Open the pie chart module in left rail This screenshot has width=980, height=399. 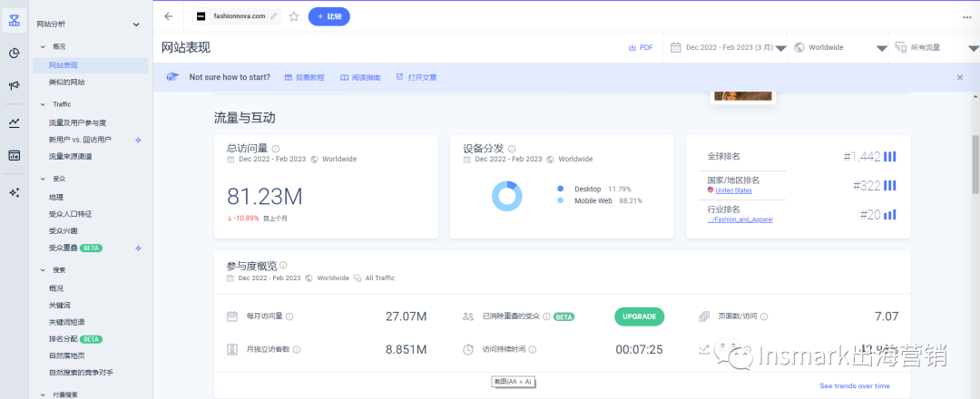(x=14, y=54)
